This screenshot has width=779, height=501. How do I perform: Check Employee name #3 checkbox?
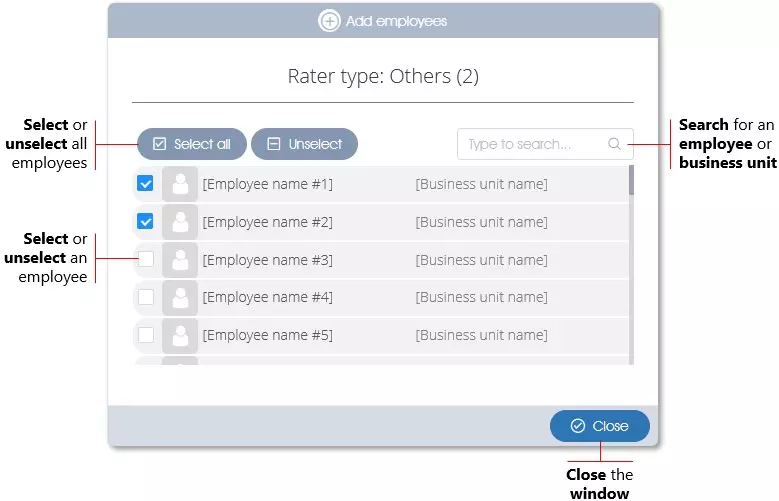(146, 259)
